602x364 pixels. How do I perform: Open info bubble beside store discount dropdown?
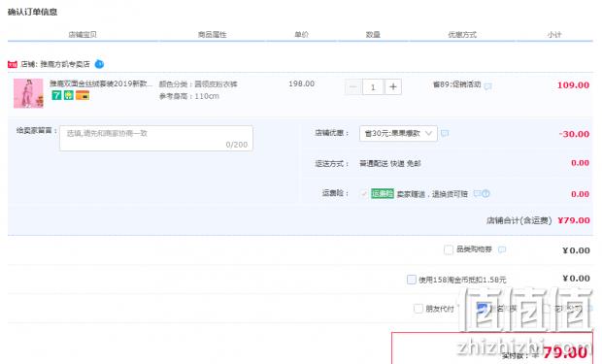click(x=445, y=133)
